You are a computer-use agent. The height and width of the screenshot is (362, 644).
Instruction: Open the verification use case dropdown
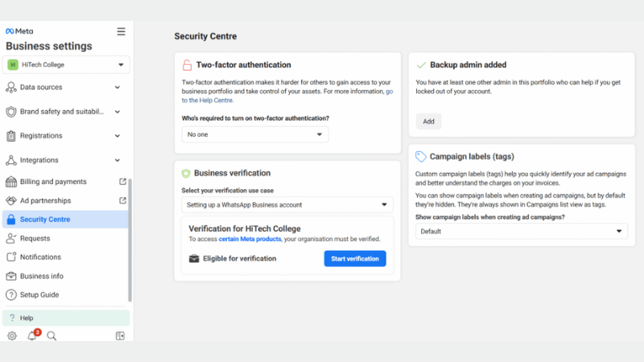(287, 204)
